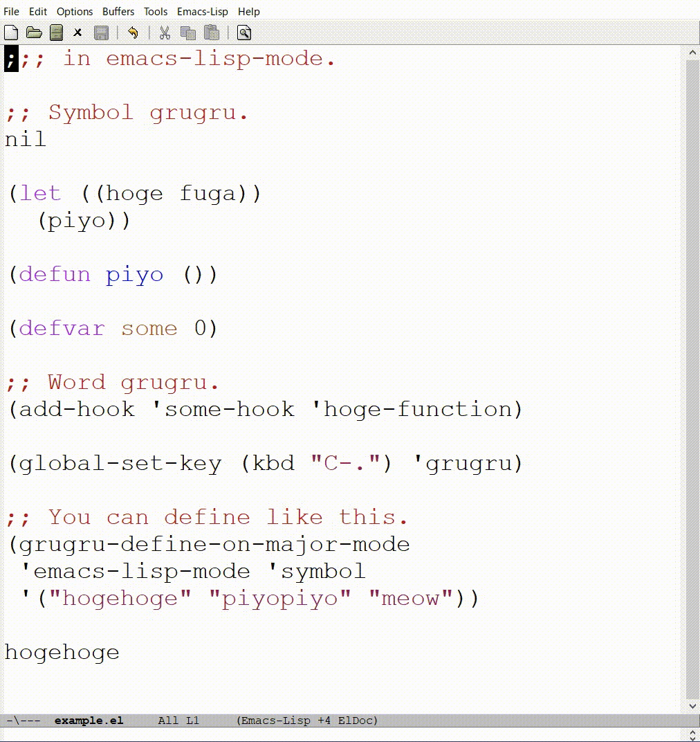Click the All position indicator in mode line
This screenshot has height=742, width=700.
[168, 721]
